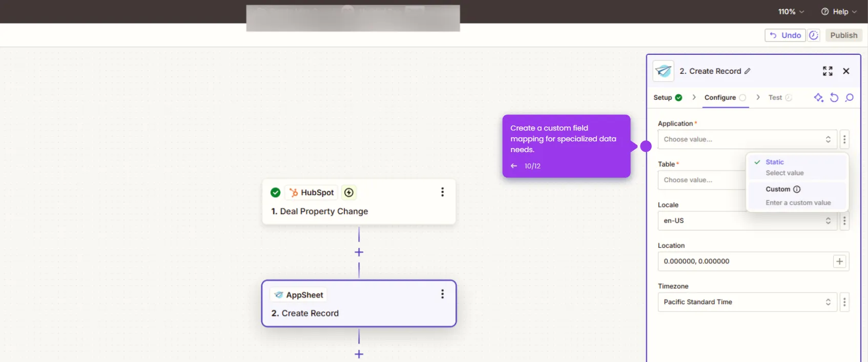Switch to the Configure tab

pyautogui.click(x=725, y=97)
